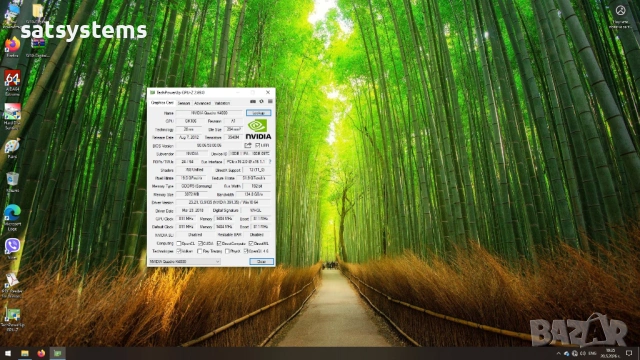Toggle the Vulkan checkbox
Viewport: 640px width, 360px height.
[178, 251]
